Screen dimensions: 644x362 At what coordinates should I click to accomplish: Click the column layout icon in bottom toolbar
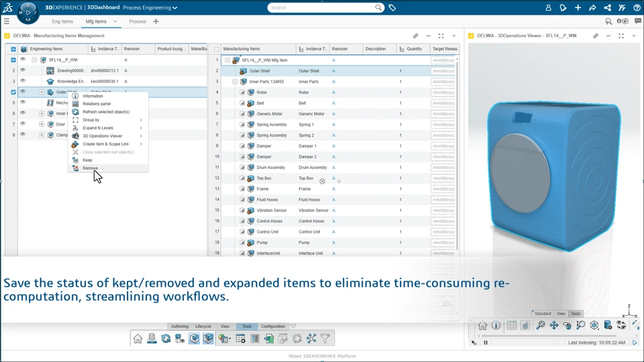tap(255, 339)
